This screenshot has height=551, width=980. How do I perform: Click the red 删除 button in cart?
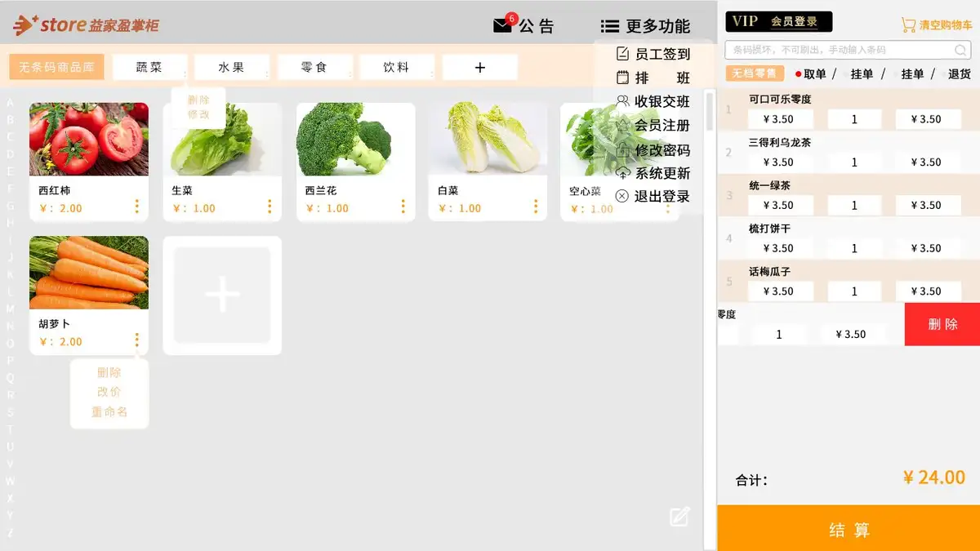(x=942, y=324)
